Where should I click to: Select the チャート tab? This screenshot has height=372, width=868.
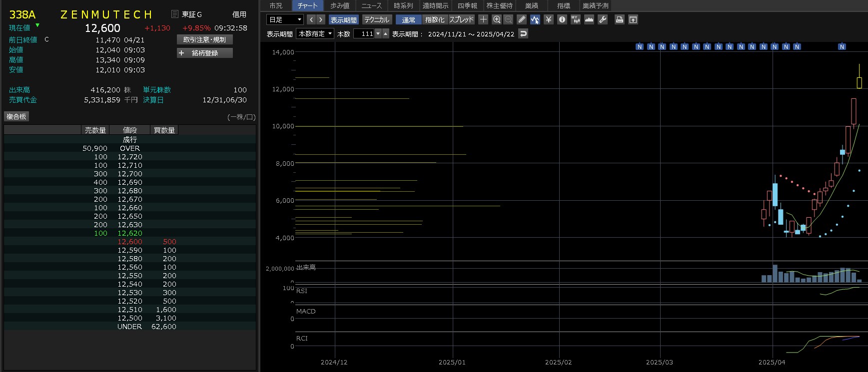pos(307,5)
